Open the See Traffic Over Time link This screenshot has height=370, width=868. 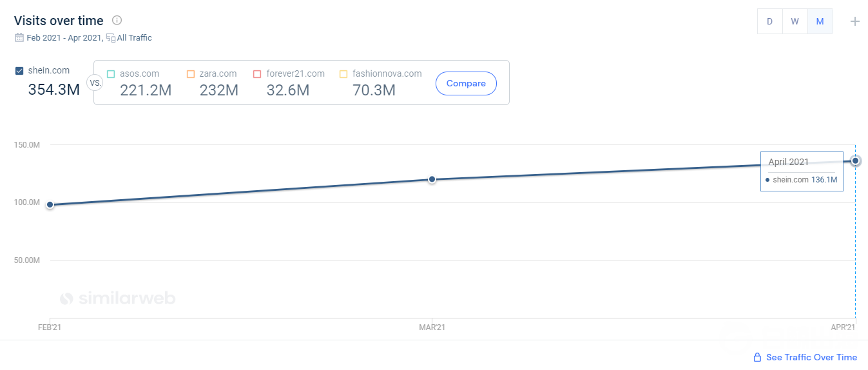[x=811, y=357]
